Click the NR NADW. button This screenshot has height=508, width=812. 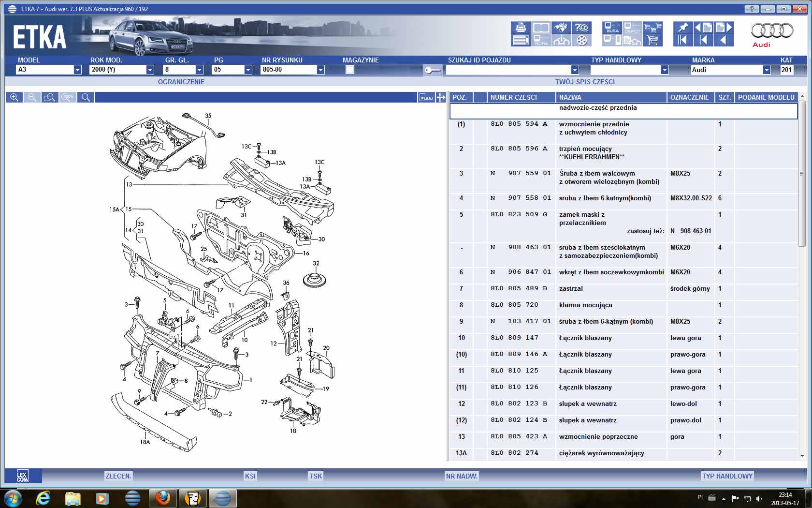(x=462, y=476)
